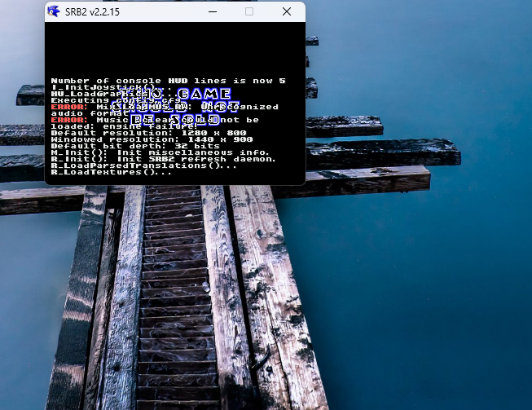Image resolution: width=532 pixels, height=410 pixels.
Task: Click 'Default bit depth: 32 bits' line
Action: coord(135,146)
